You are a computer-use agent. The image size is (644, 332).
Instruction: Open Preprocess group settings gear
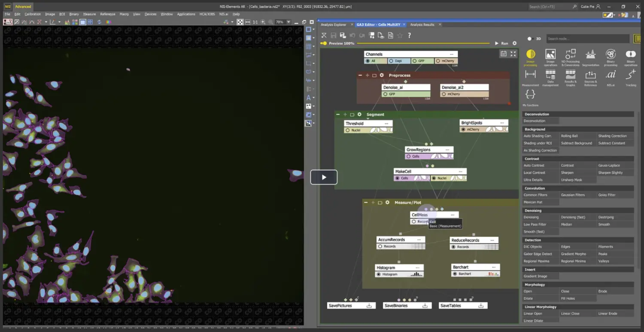coord(382,75)
